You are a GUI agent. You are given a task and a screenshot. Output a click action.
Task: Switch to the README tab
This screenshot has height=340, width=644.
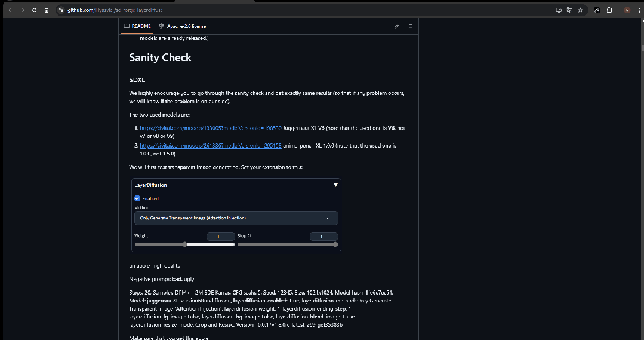[138, 26]
